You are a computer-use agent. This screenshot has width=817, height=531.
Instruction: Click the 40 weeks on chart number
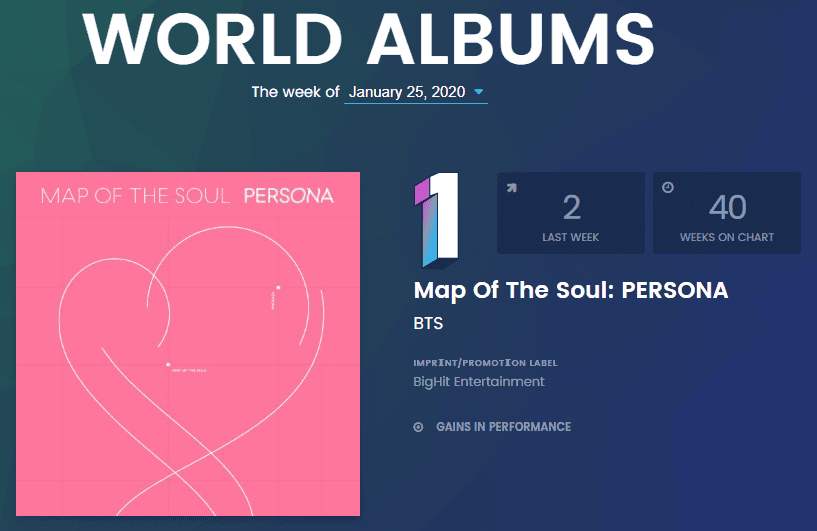[x=727, y=207]
